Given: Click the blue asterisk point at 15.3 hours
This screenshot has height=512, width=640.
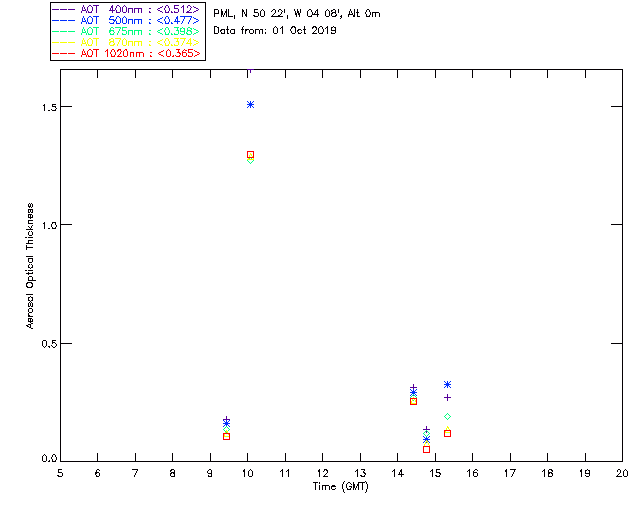Looking at the screenshot, I should [447, 384].
